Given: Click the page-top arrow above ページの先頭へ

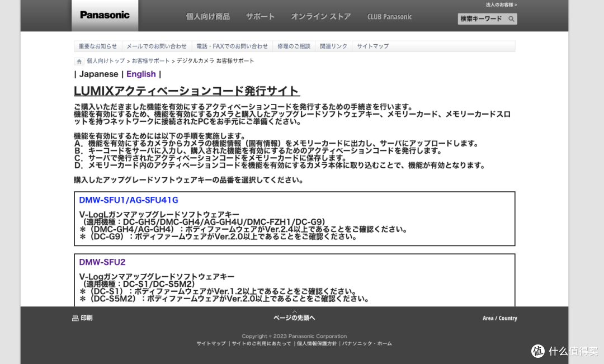Looking at the screenshot, I should tap(294, 311).
